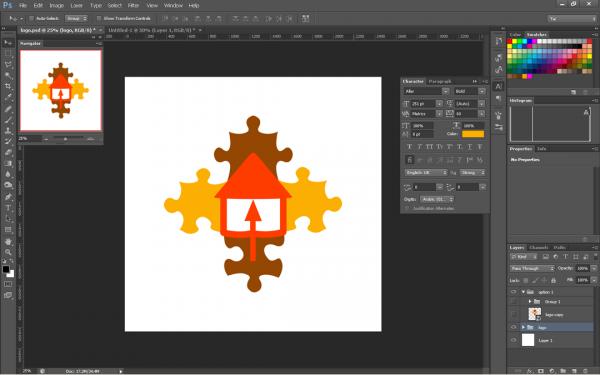Click the Character text color swatch
Image resolution: width=600 pixels, height=375 pixels.
coord(473,134)
